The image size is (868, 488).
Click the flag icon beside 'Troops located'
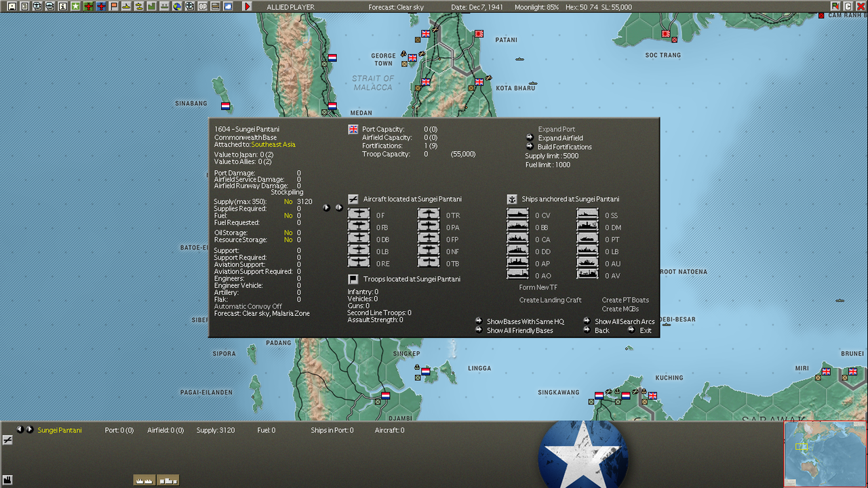(x=353, y=279)
